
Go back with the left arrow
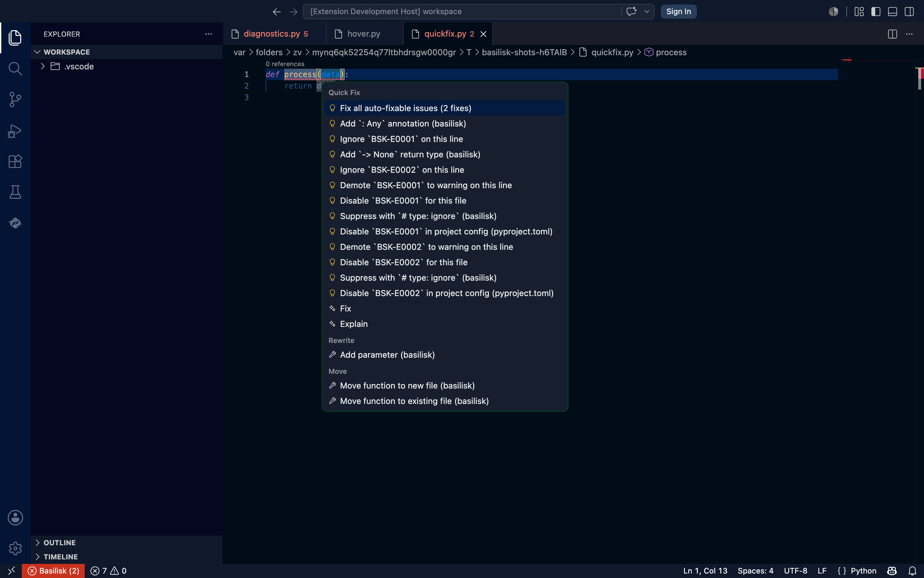tap(277, 12)
